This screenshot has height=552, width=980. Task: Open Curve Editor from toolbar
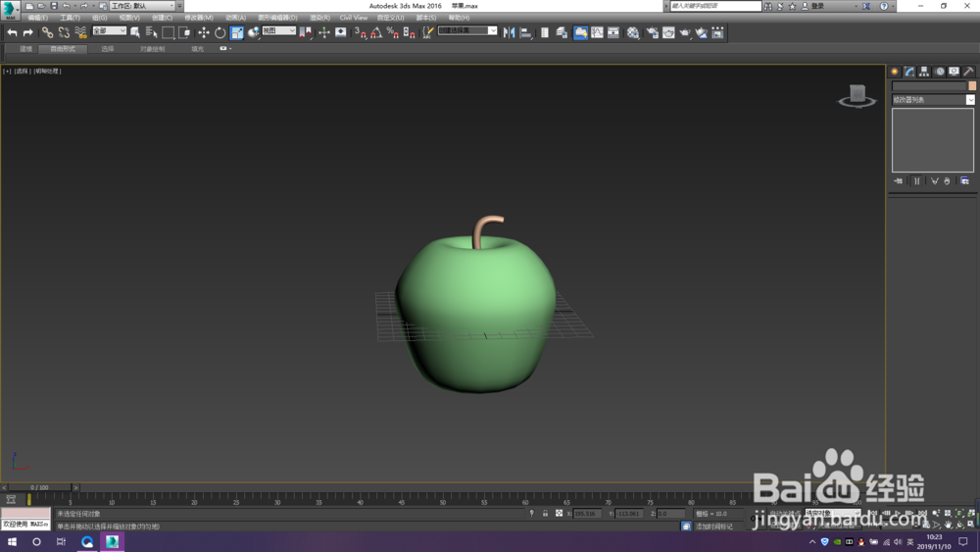[598, 32]
